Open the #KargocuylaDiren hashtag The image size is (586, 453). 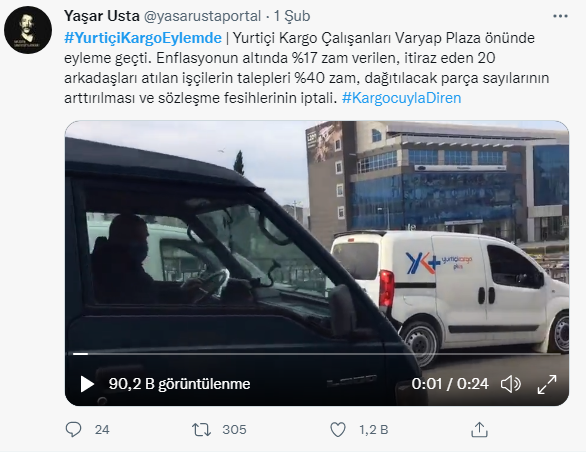click(401, 98)
